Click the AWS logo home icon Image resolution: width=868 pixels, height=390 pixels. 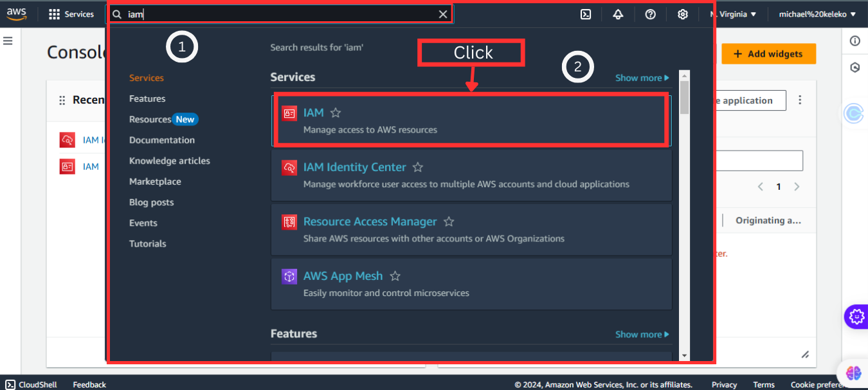[16, 14]
